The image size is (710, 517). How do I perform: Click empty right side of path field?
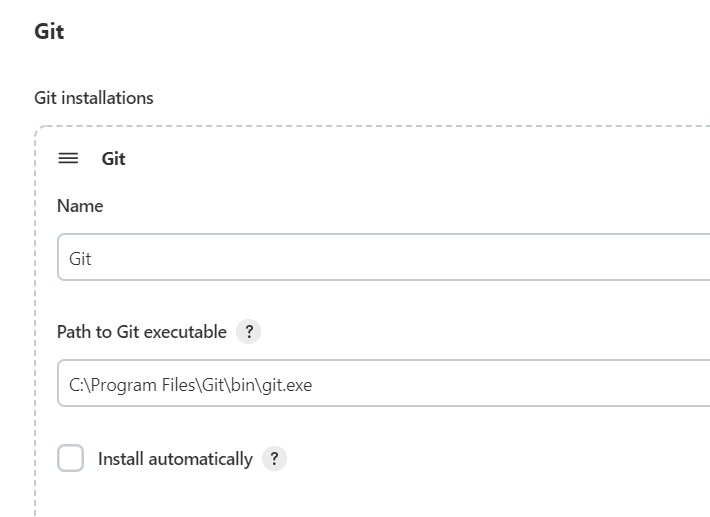pyautogui.click(x=550, y=384)
